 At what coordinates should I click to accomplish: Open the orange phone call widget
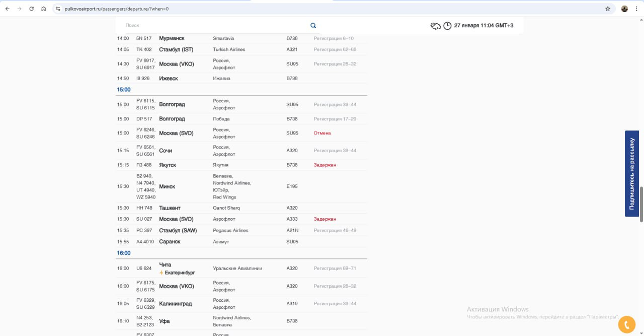626,325
